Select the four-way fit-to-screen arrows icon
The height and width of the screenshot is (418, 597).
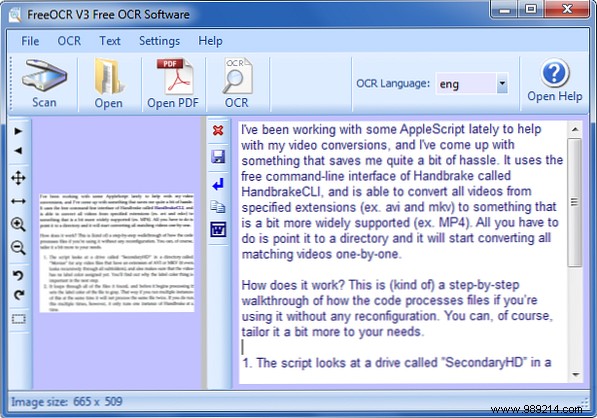[18, 178]
